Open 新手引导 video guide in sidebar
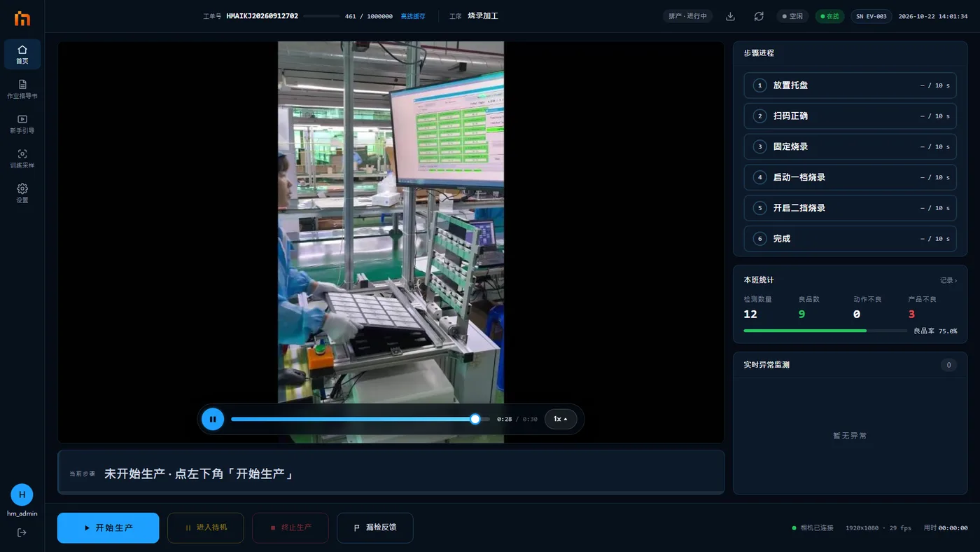The width and height of the screenshot is (980, 552). [22, 124]
